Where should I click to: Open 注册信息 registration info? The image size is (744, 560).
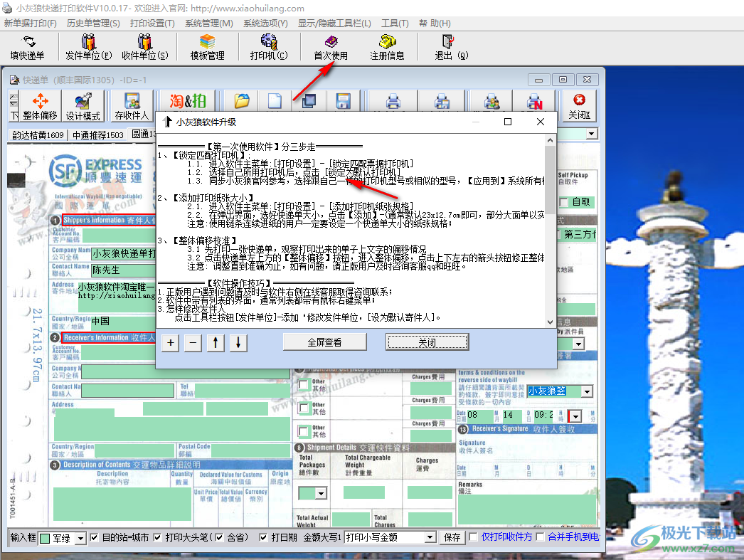[x=387, y=47]
